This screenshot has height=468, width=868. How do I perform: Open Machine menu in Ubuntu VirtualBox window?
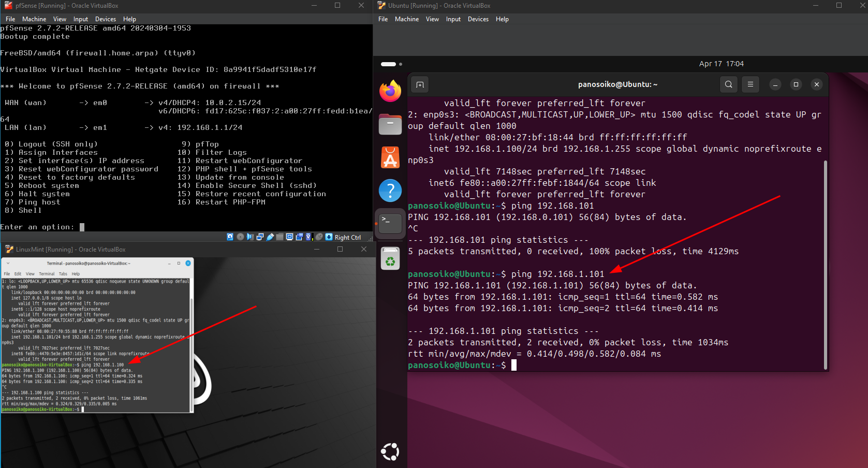407,19
